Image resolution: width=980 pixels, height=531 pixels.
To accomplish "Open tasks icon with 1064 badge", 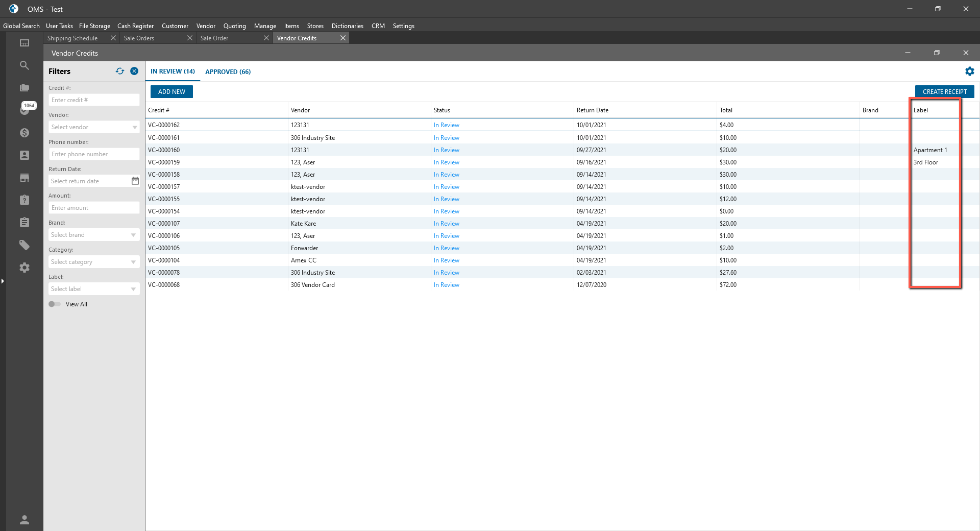I will (24, 109).
